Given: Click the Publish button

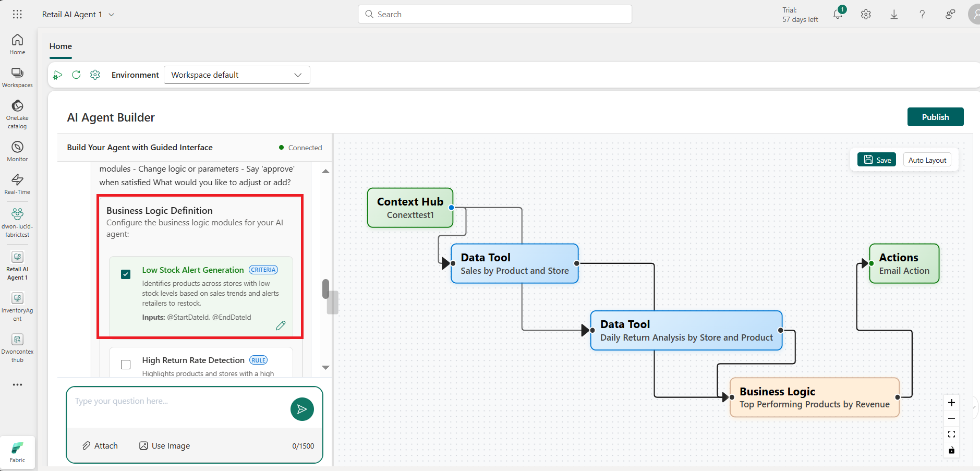Looking at the screenshot, I should [x=935, y=117].
